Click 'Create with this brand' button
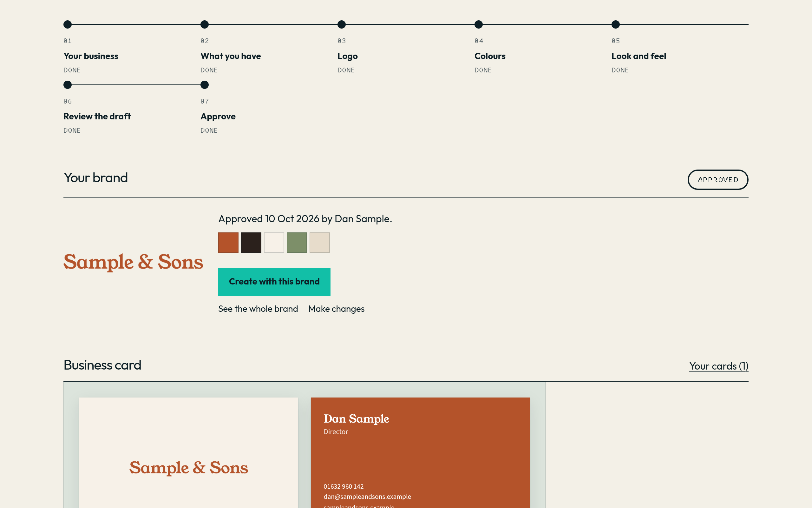The height and width of the screenshot is (508, 812). pos(274,282)
